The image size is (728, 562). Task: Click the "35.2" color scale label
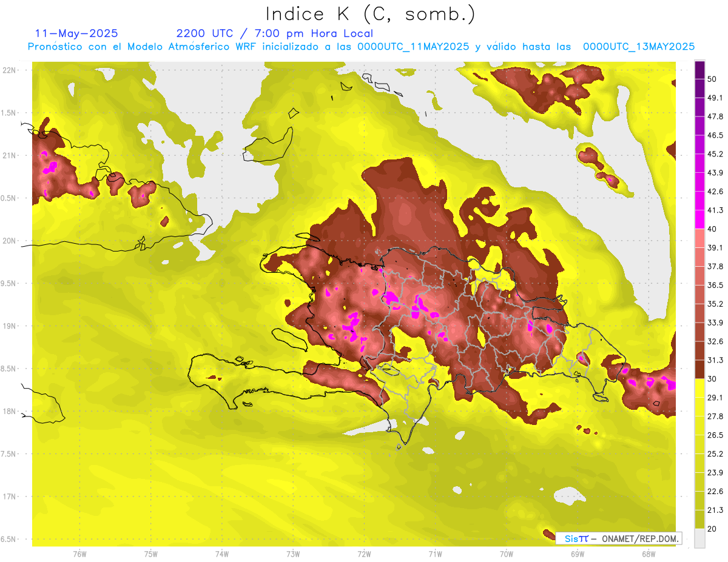click(715, 304)
